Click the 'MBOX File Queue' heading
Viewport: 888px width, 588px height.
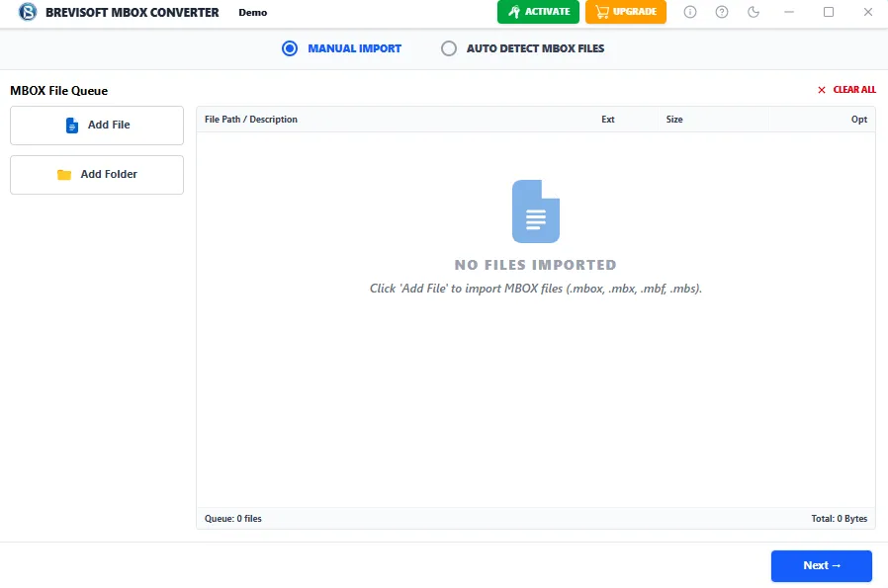tap(59, 91)
